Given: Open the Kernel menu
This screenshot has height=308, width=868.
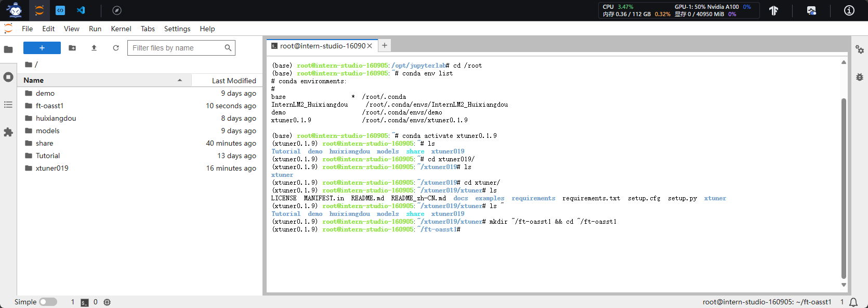Looking at the screenshot, I should [x=121, y=29].
